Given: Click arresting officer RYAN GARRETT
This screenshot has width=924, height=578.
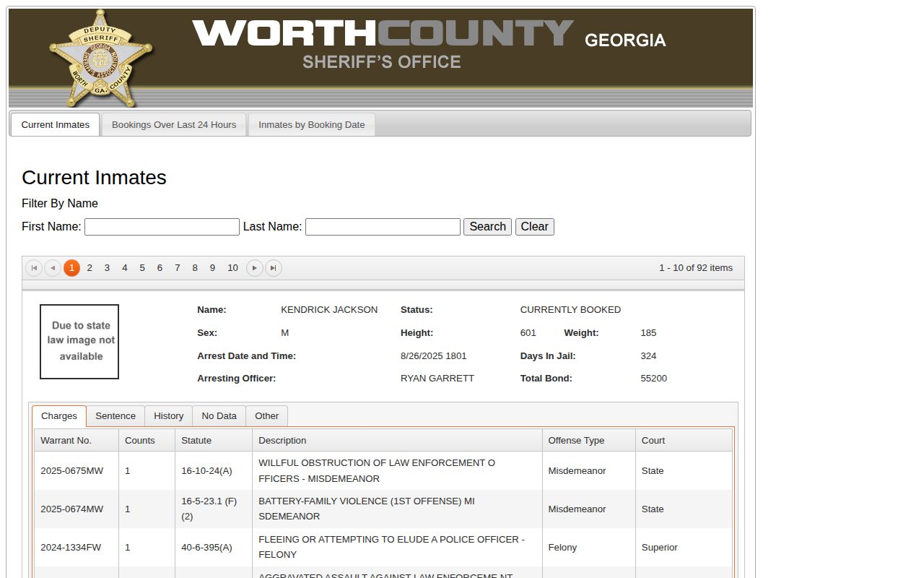Looking at the screenshot, I should 437,379.
